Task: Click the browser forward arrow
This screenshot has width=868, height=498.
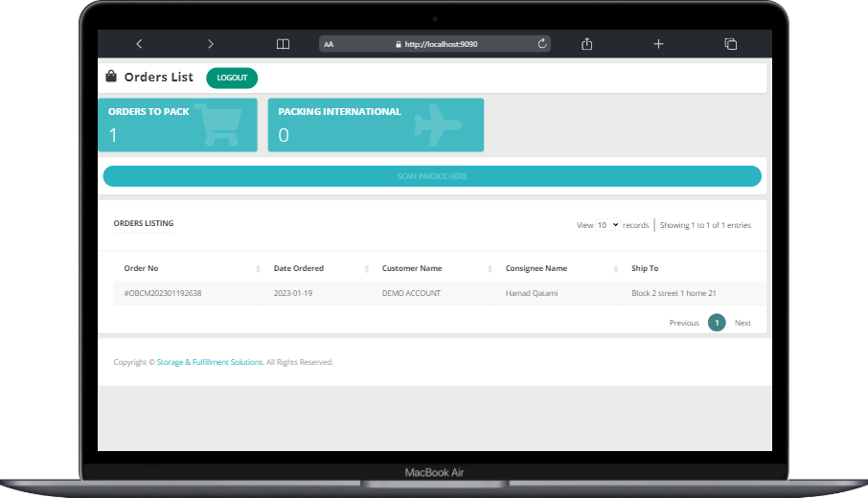Action: [x=211, y=44]
